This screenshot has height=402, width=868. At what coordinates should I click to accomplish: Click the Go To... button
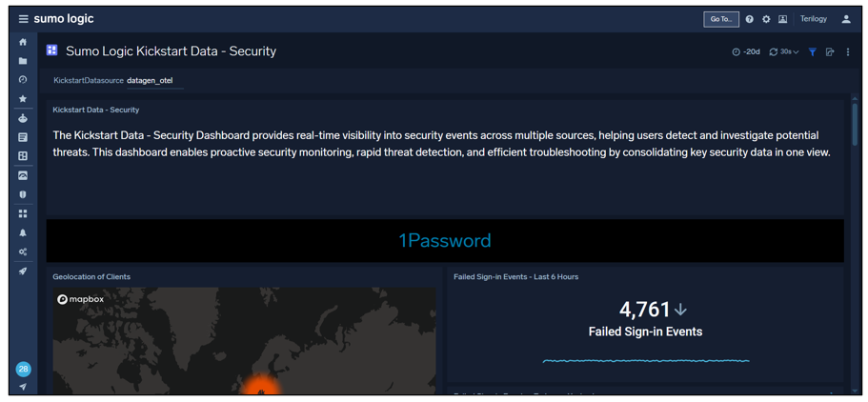point(720,19)
